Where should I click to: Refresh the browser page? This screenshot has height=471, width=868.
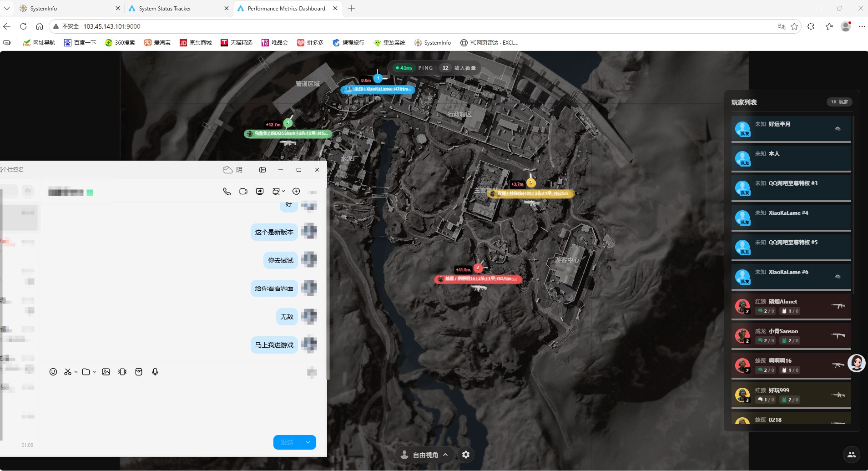[23, 26]
